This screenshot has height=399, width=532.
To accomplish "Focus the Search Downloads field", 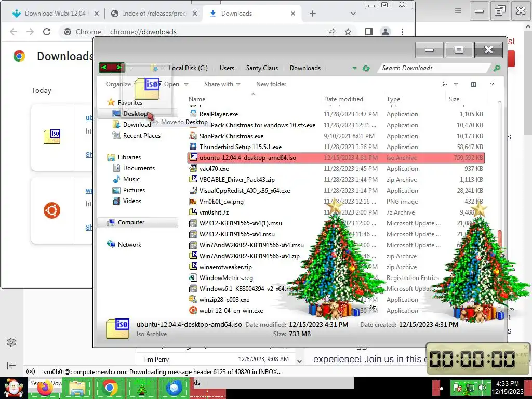I will pyautogui.click(x=435, y=68).
